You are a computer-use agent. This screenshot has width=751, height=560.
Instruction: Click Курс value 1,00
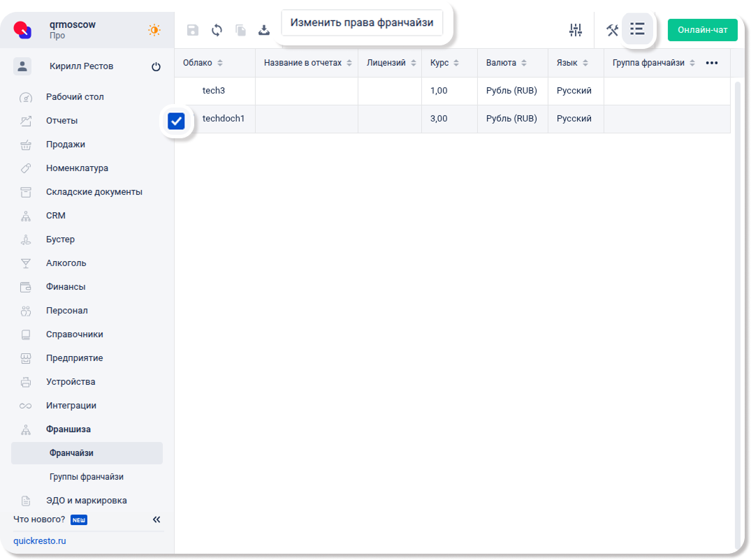[x=439, y=91]
